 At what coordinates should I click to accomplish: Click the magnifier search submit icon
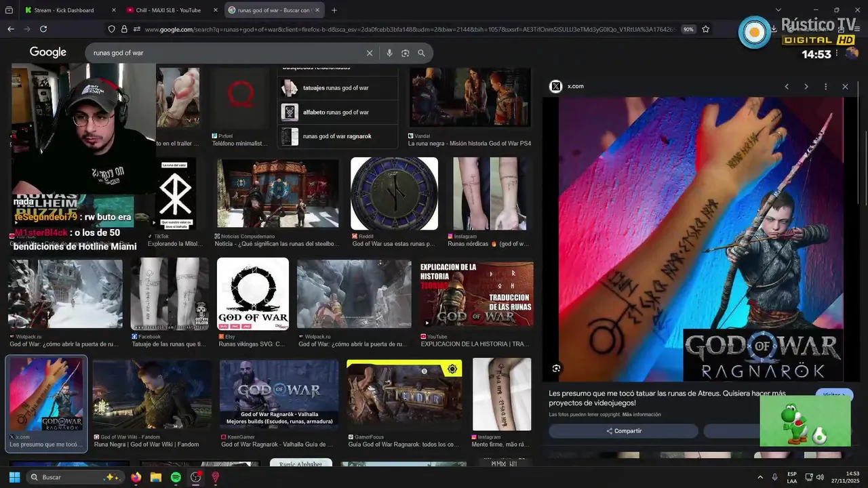421,53
